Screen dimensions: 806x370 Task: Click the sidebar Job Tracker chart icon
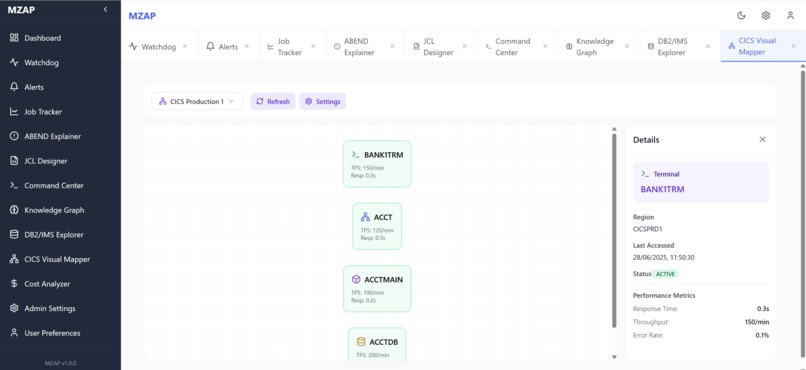(14, 112)
